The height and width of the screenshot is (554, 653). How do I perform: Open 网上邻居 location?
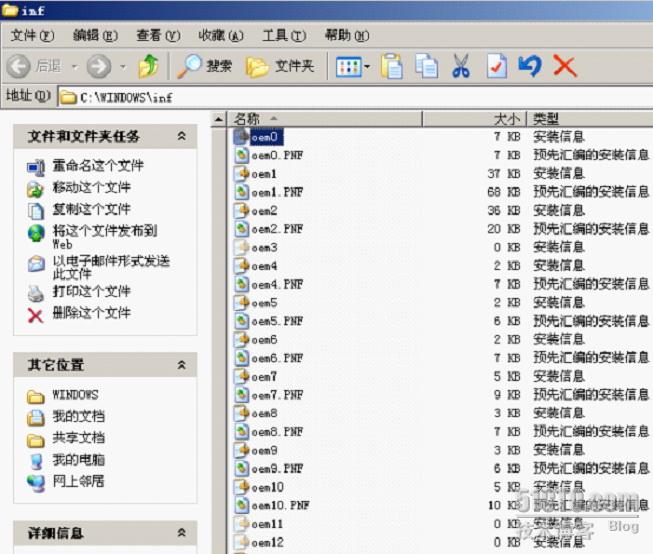[x=79, y=482]
